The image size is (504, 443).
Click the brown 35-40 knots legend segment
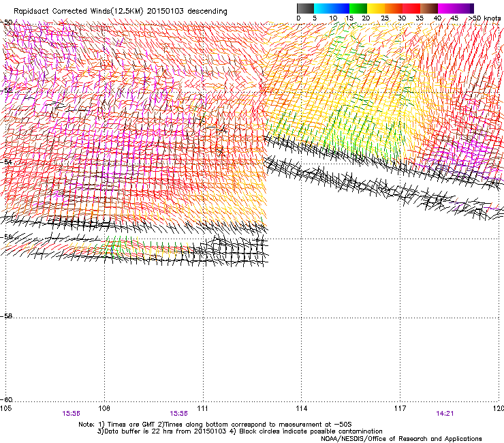pos(429,8)
